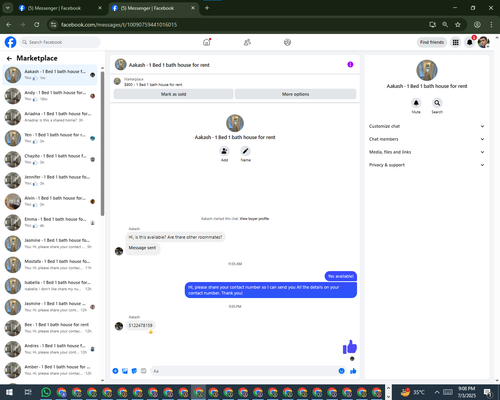Bookmark this page with the star icon
The height and width of the screenshot is (400, 500).
(458, 24)
